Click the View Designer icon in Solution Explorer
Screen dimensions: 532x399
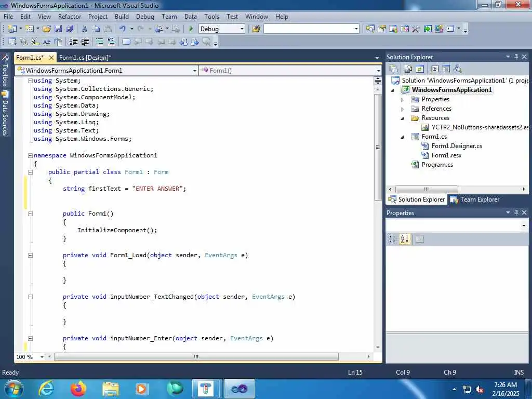[x=446, y=69]
